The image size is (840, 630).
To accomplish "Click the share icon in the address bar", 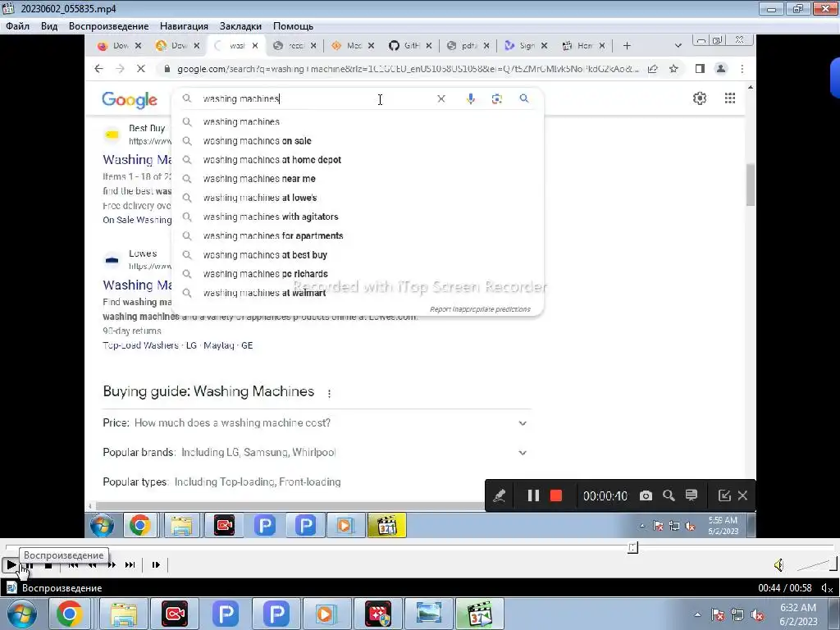I will (652, 69).
